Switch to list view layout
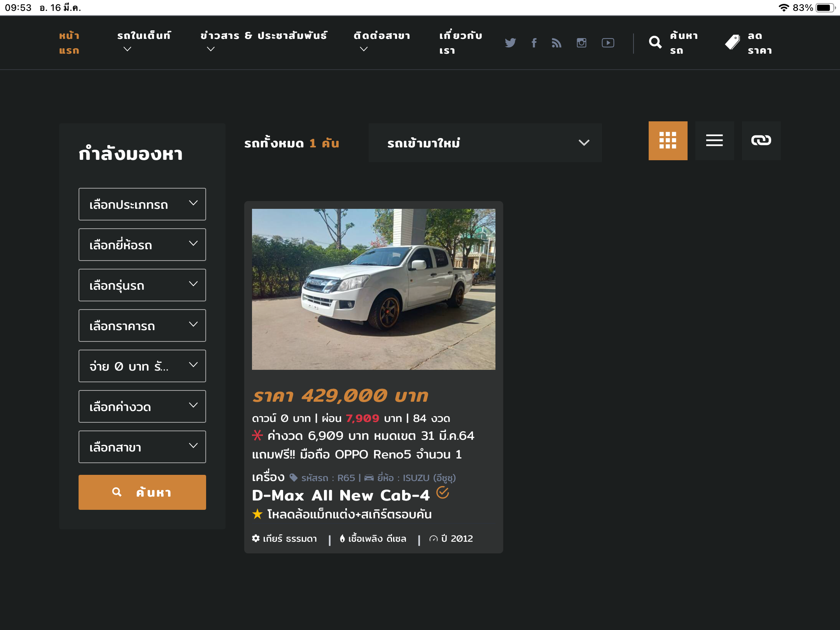Viewport: 840px width, 630px height. click(714, 140)
